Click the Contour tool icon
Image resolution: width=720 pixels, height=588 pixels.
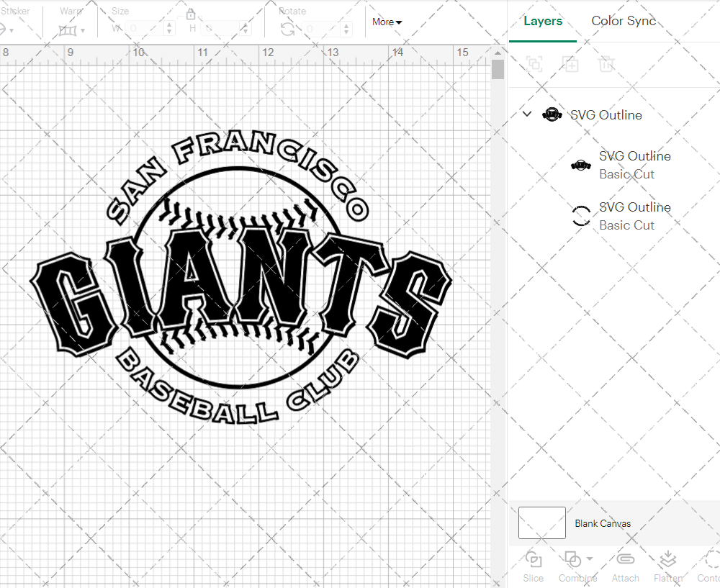(x=711, y=559)
